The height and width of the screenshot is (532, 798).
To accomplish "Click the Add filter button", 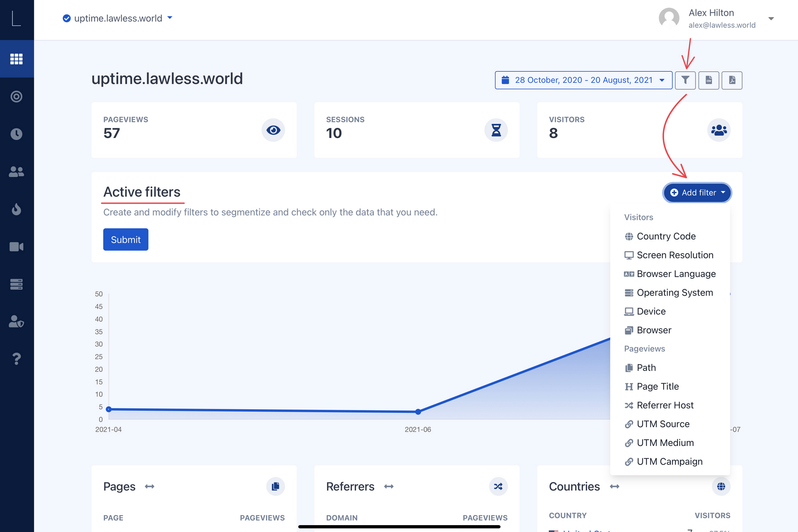I will [697, 192].
